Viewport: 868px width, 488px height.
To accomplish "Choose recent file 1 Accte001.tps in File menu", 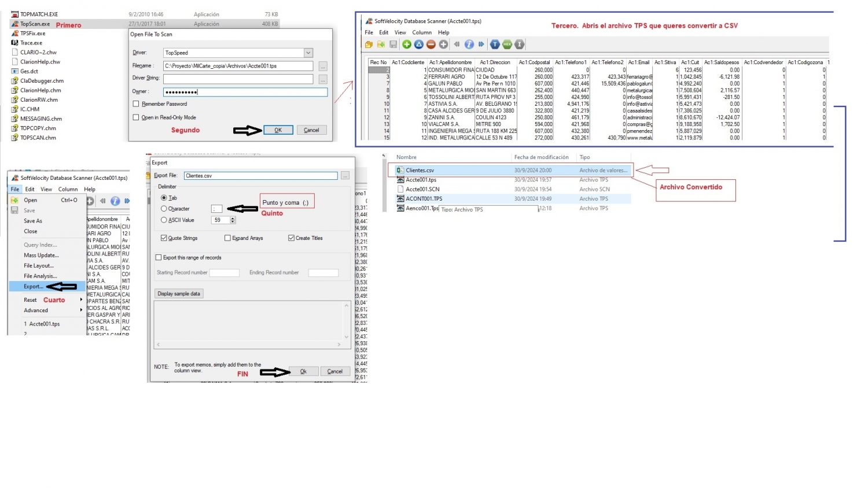I will point(42,324).
